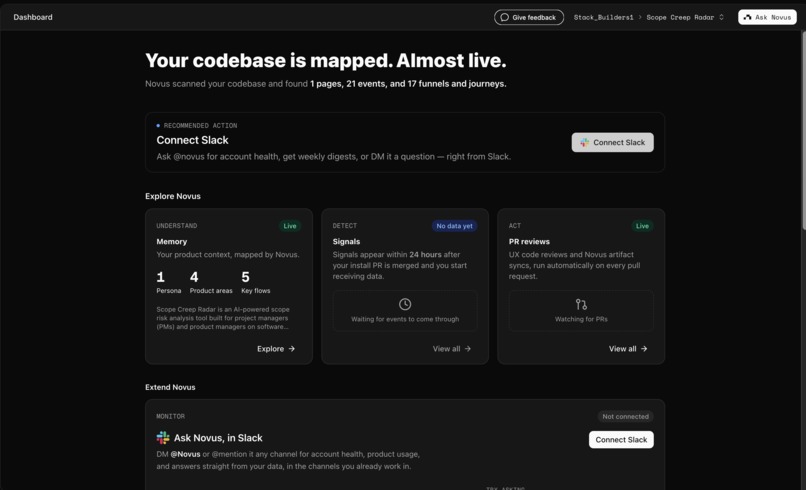Open View all on the Signals card
This screenshot has width=806, height=490.
[x=452, y=349]
